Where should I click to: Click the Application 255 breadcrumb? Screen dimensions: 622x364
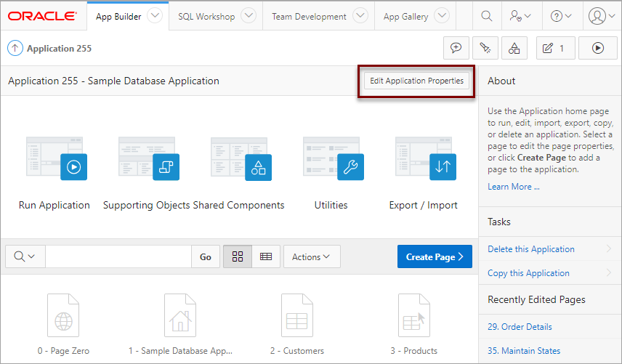coord(59,49)
